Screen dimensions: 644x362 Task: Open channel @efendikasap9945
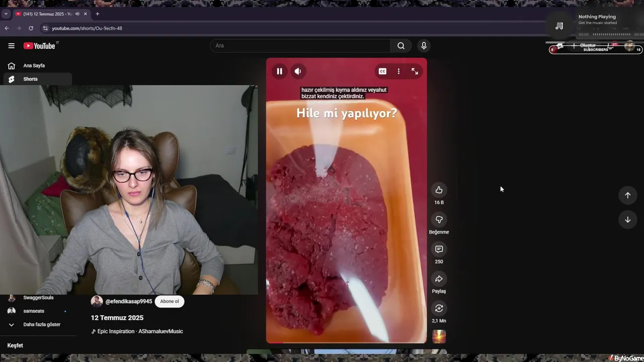click(x=128, y=301)
